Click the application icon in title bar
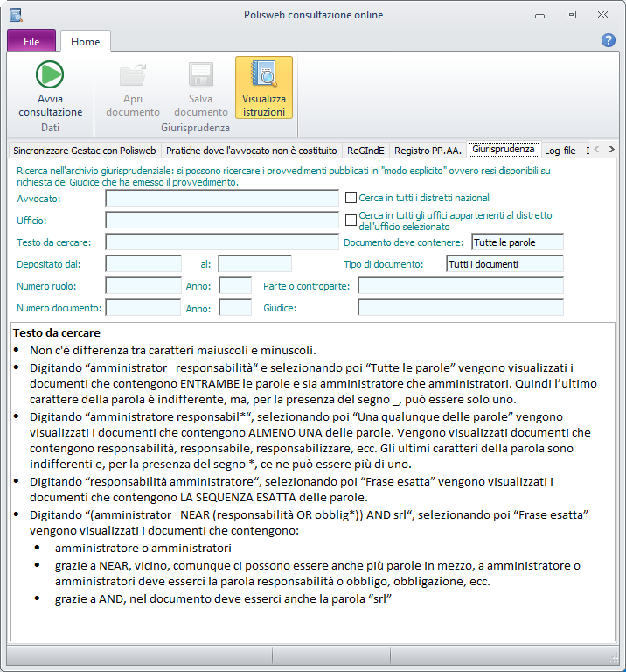The height and width of the screenshot is (672, 626). [16, 15]
